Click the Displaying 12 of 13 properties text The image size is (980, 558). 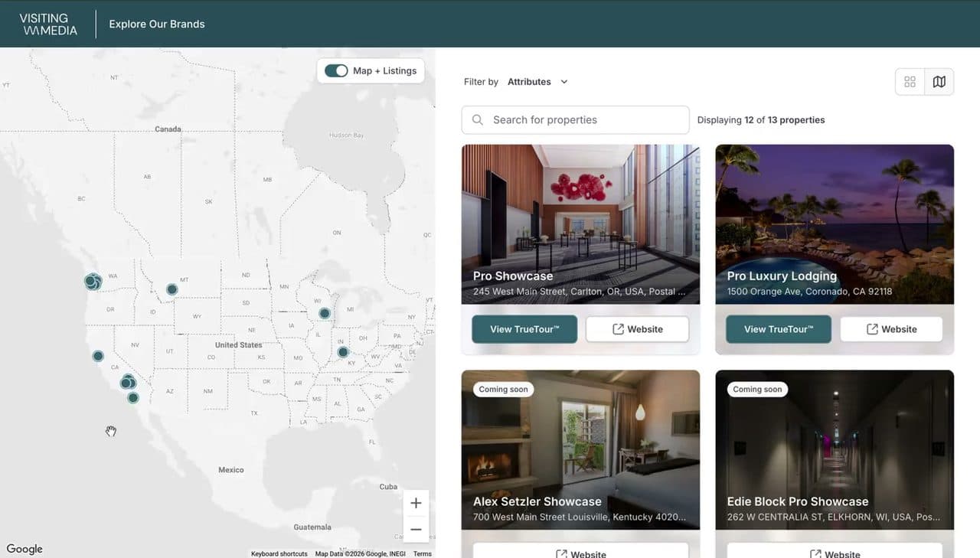click(x=761, y=120)
